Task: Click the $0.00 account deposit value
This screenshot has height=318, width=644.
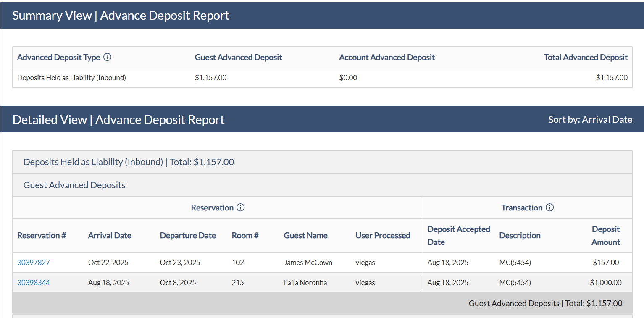Action: (x=348, y=78)
